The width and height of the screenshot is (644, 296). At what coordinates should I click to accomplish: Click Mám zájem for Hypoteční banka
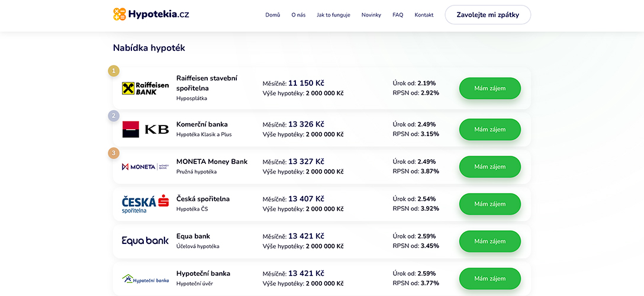490,279
